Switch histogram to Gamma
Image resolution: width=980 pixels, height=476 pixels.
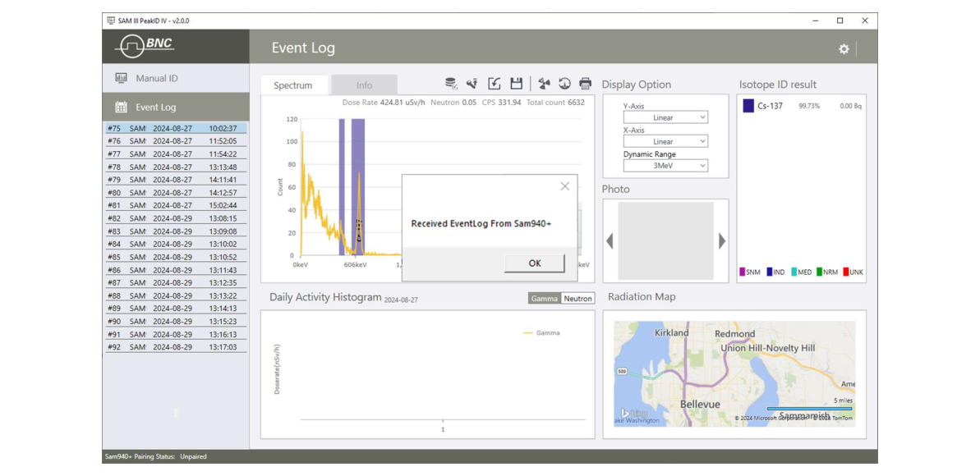pyautogui.click(x=545, y=299)
